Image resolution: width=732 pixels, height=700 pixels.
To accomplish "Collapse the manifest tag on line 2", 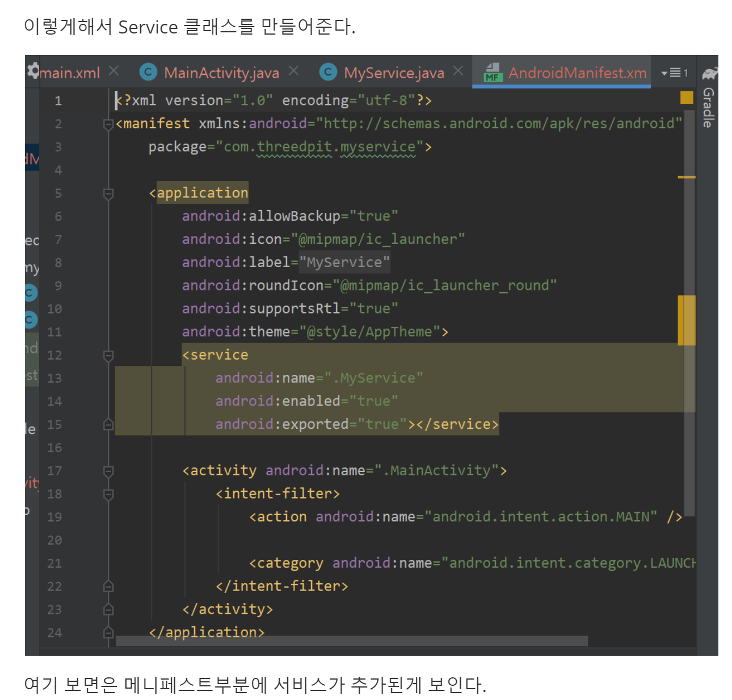I will [108, 124].
